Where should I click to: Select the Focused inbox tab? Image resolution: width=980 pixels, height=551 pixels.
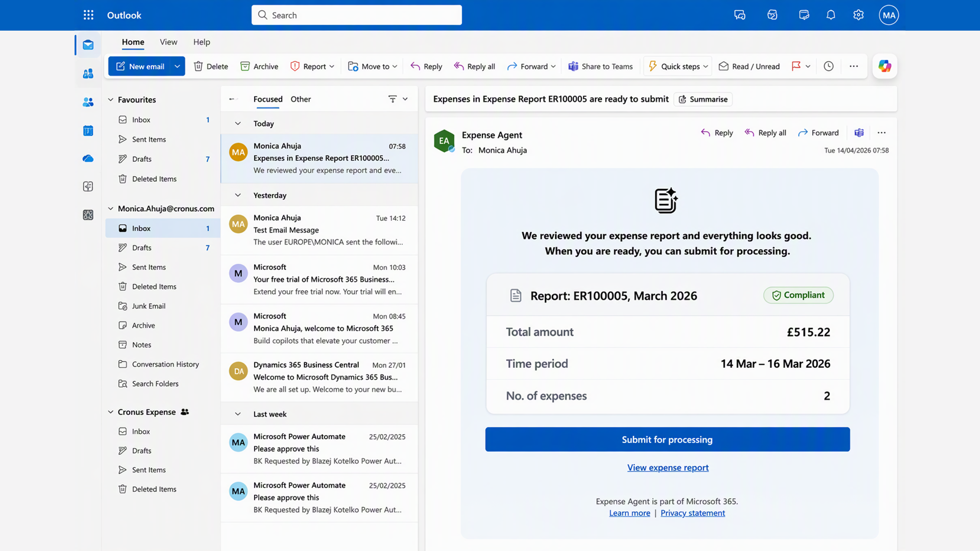[x=268, y=99]
